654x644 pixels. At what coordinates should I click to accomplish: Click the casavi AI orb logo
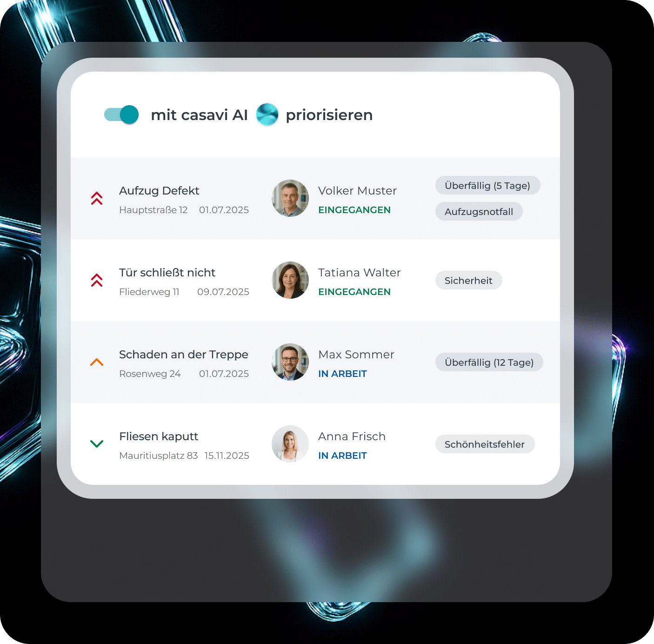pyautogui.click(x=267, y=114)
